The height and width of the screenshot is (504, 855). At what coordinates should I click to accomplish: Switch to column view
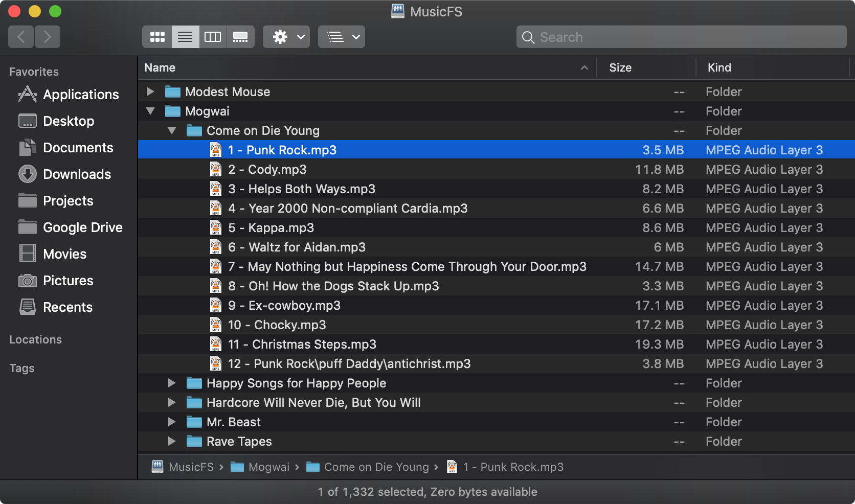click(x=213, y=37)
